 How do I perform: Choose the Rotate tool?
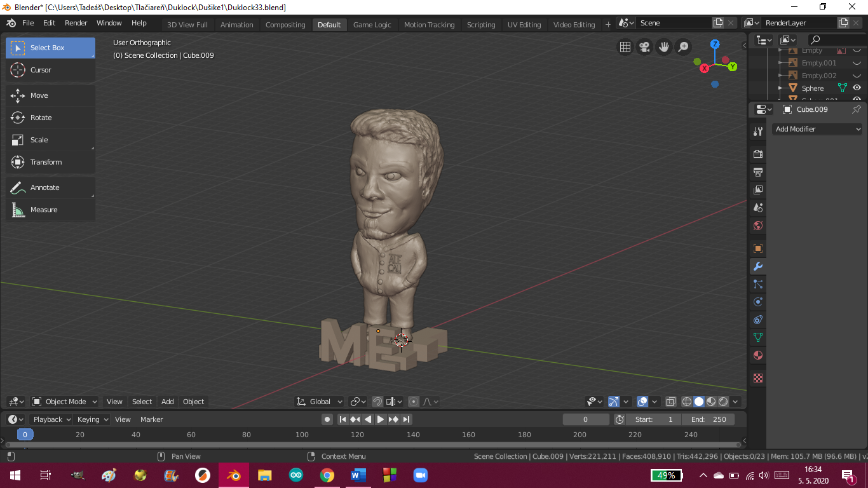pos(50,118)
